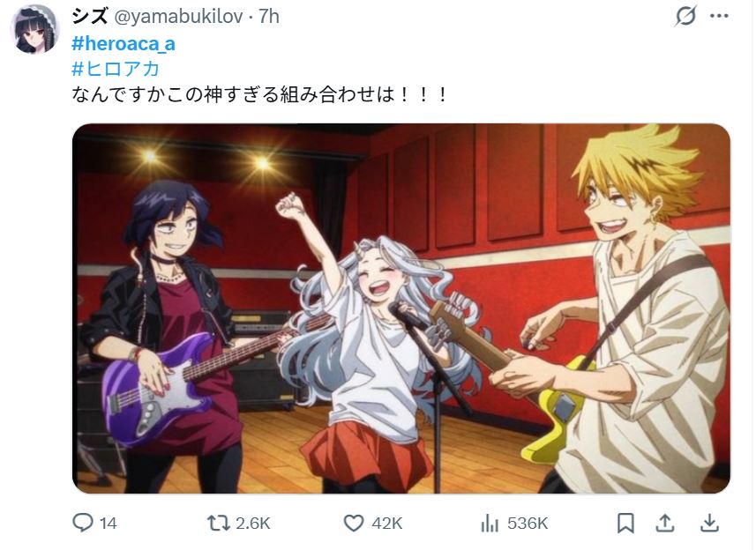756x550 pixels.
Task: Open the reply comment icon
Action: pyautogui.click(x=82, y=523)
